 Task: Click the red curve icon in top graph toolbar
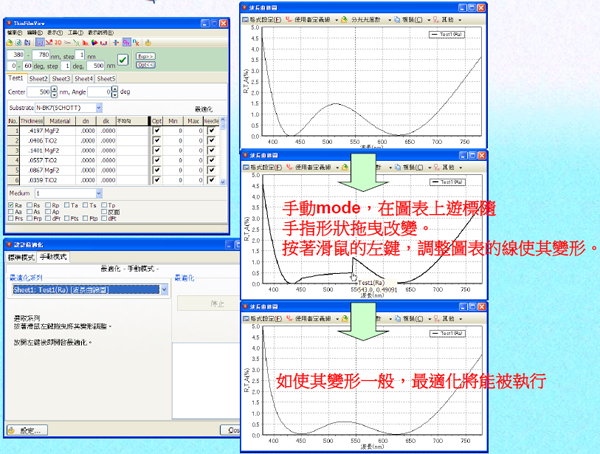[x=289, y=20]
